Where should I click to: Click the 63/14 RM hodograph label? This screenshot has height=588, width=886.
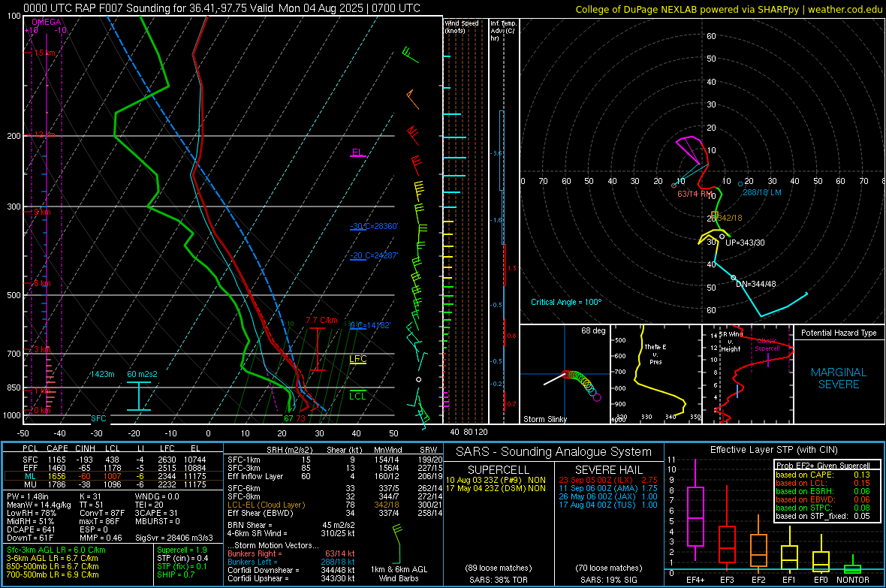[695, 194]
